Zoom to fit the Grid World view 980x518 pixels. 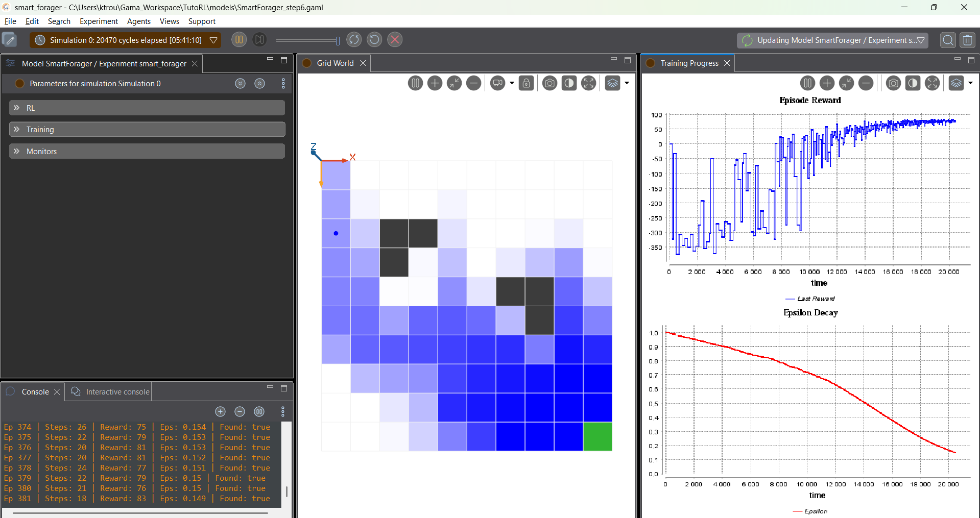(454, 83)
